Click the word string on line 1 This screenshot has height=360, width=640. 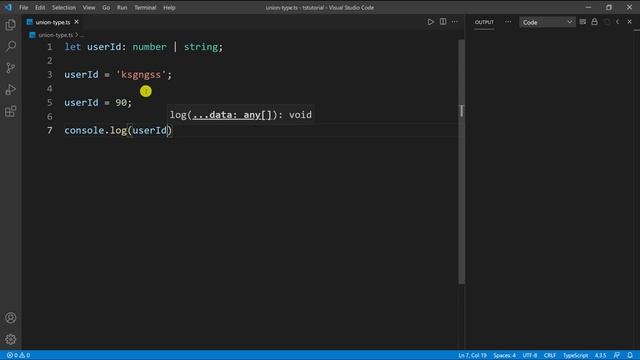(x=201, y=47)
